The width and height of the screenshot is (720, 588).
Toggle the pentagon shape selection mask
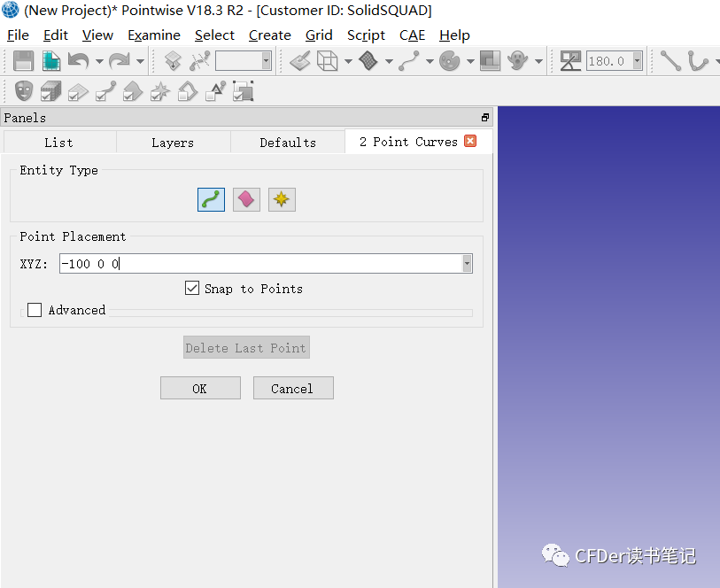(188, 91)
